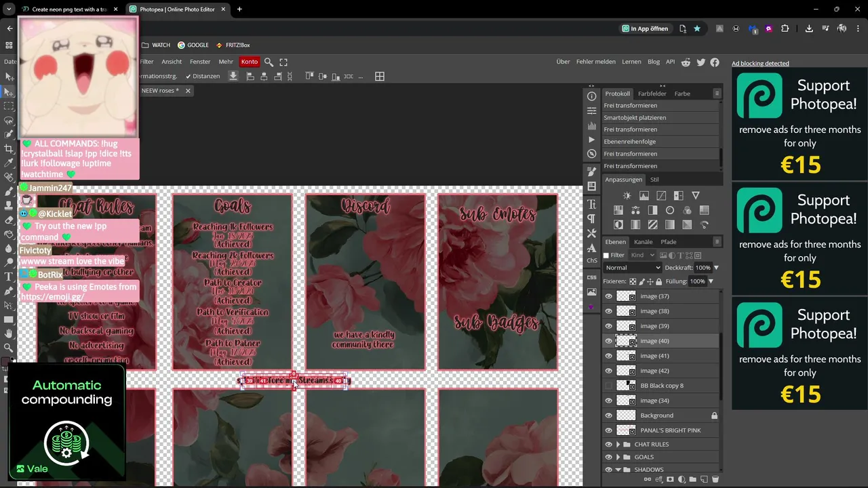Expand the GOALS folder
This screenshot has height=488, width=868.
tap(618, 457)
